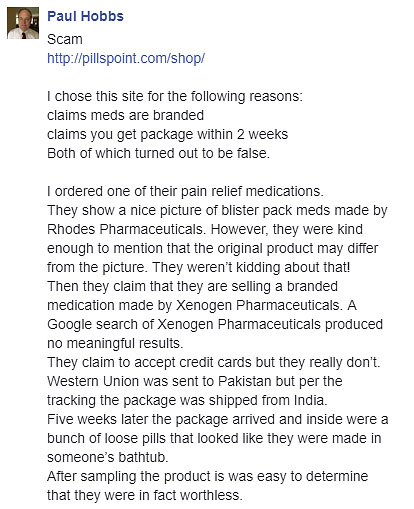The width and height of the screenshot is (414, 509).
Task: Click Paul Hobbs profile picture
Action: click(x=23, y=23)
